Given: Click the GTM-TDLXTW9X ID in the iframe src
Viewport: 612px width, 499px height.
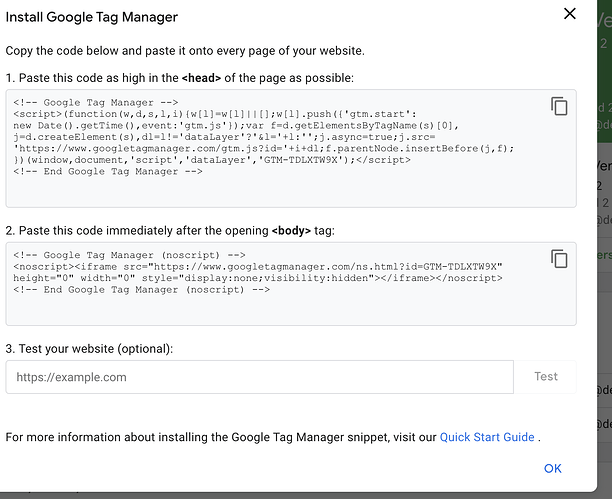Looking at the screenshot, I should (460, 267).
